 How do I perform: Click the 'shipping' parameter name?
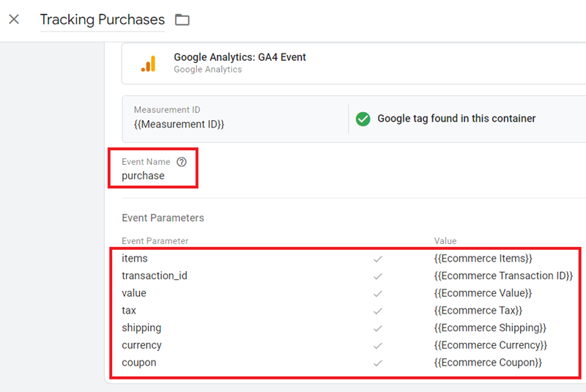click(x=141, y=328)
